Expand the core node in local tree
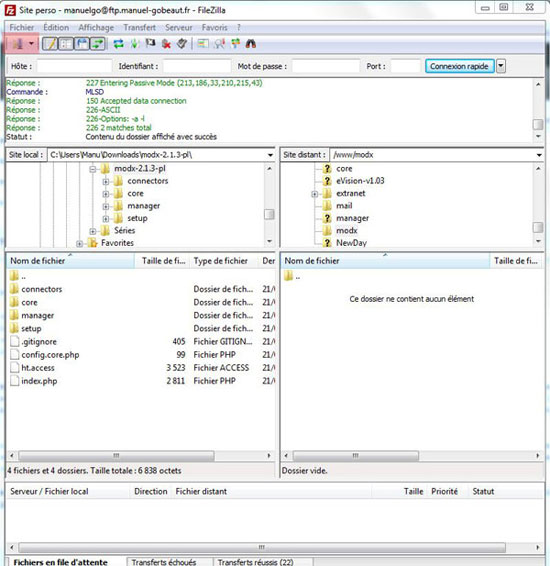Image resolution: width=550 pixels, height=566 pixels. tap(106, 194)
